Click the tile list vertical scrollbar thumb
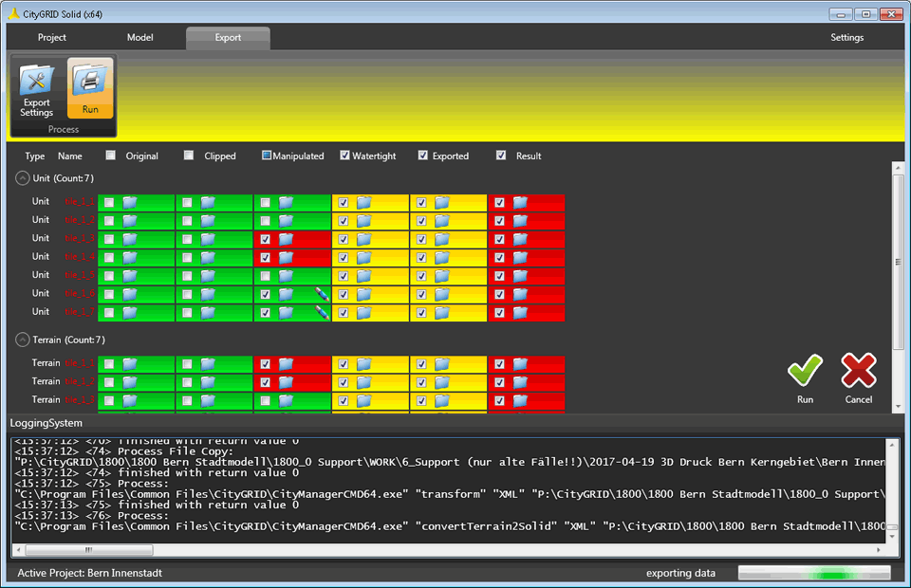Screen dimensions: 911x588 [899, 261]
